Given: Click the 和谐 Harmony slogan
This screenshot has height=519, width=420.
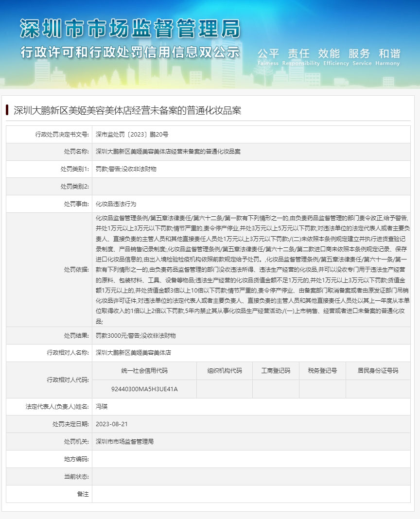Looking at the screenshot, I should tap(387, 57).
